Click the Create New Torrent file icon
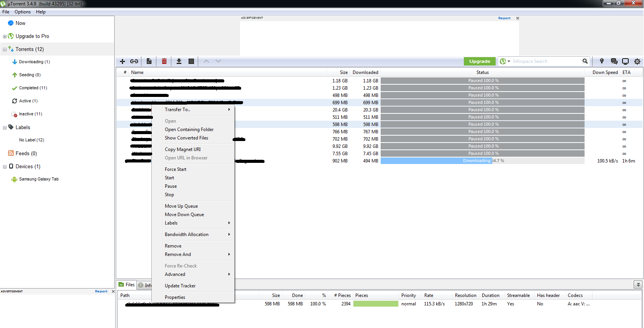644x328 pixels. tap(149, 61)
